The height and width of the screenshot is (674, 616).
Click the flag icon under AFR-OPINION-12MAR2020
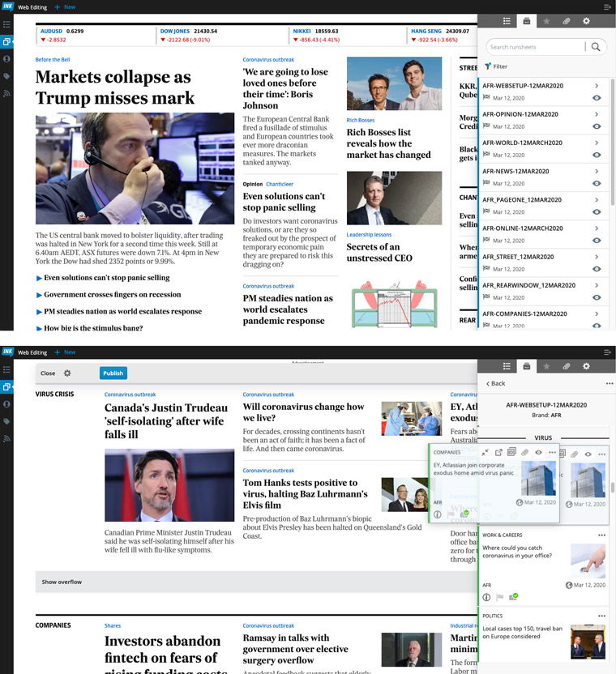[486, 126]
